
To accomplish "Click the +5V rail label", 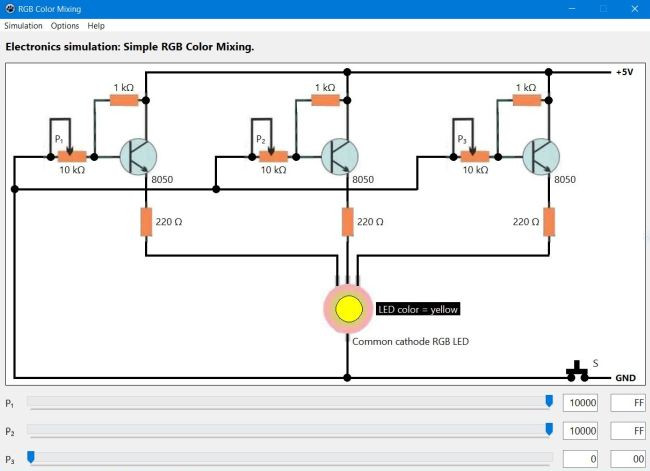I will click(624, 72).
